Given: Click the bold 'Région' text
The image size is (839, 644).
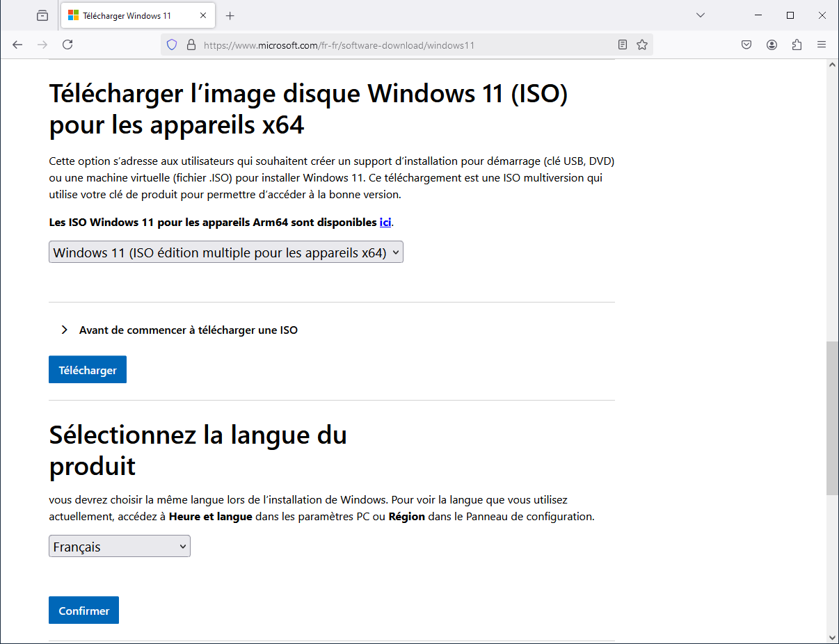Looking at the screenshot, I should click(406, 517).
